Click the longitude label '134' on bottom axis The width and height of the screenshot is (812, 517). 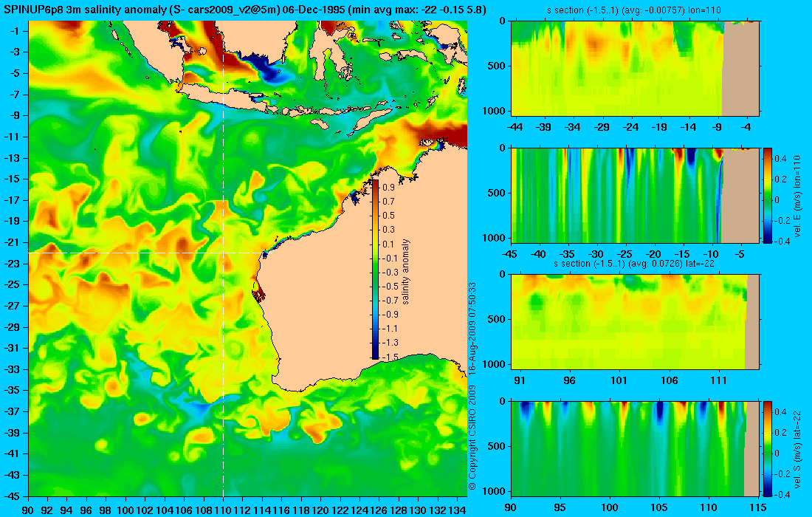point(457,510)
